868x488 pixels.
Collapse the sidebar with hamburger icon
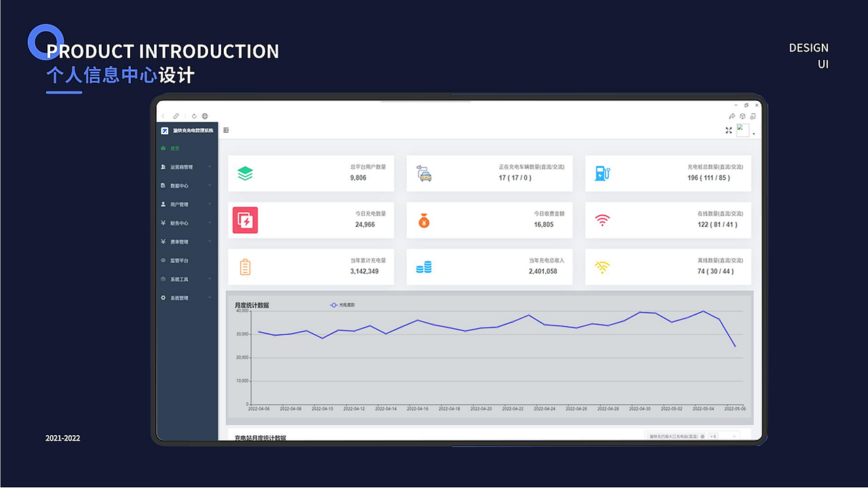(226, 130)
